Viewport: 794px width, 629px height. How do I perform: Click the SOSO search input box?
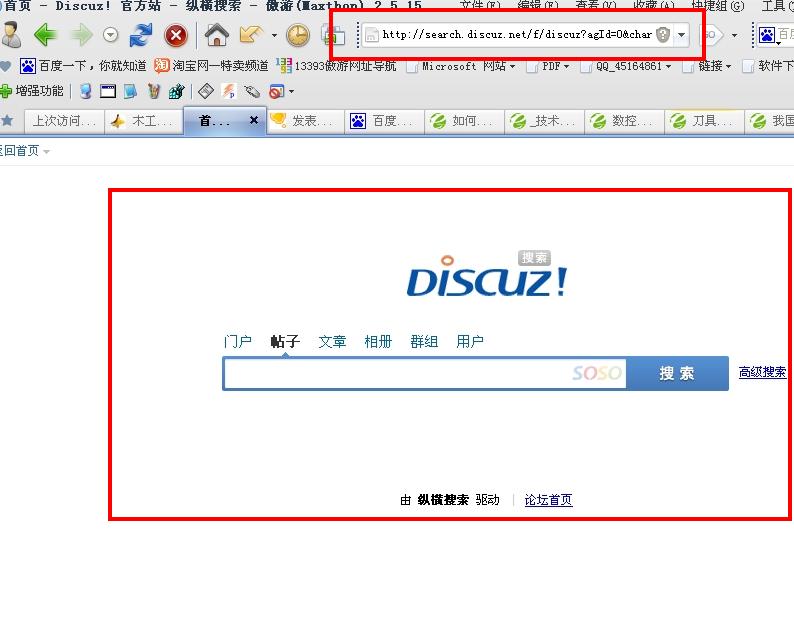pos(425,374)
